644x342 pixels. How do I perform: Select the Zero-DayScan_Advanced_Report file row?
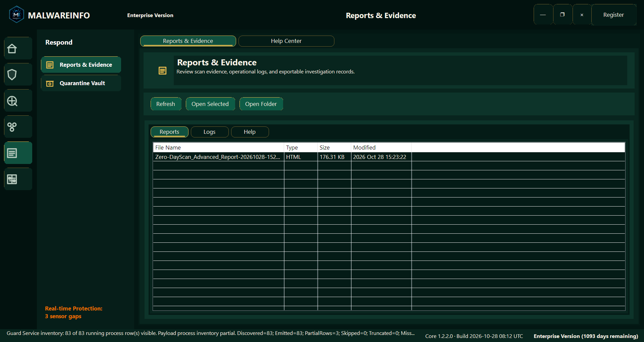point(389,157)
